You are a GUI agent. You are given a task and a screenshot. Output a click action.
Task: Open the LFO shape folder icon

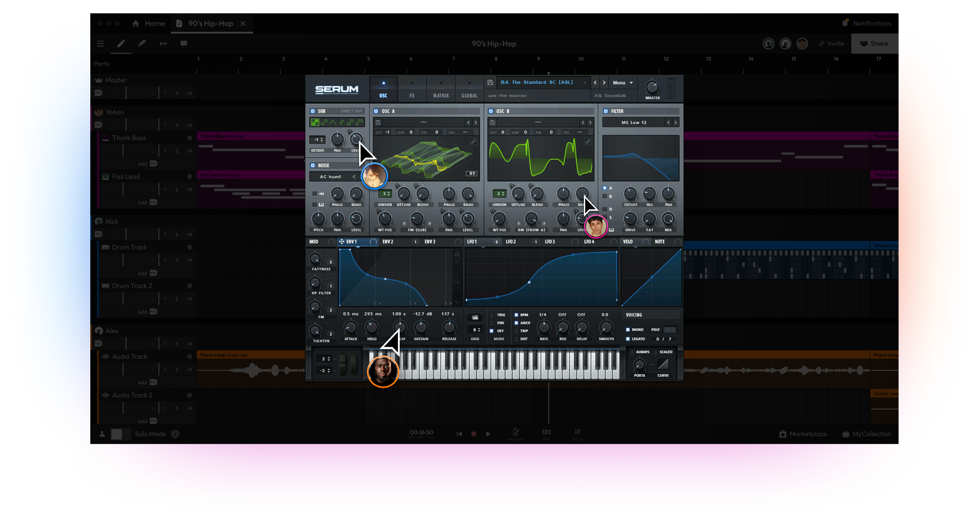pyautogui.click(x=475, y=318)
